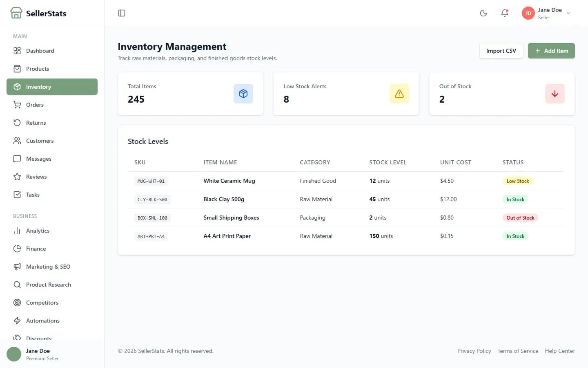
Task: Click the Competitors target icon
Action: coord(17,303)
